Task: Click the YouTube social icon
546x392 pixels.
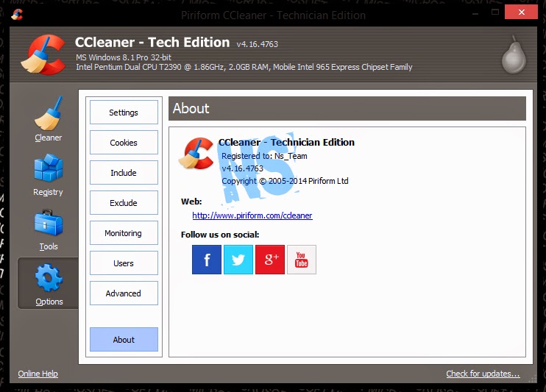Action: [302, 260]
